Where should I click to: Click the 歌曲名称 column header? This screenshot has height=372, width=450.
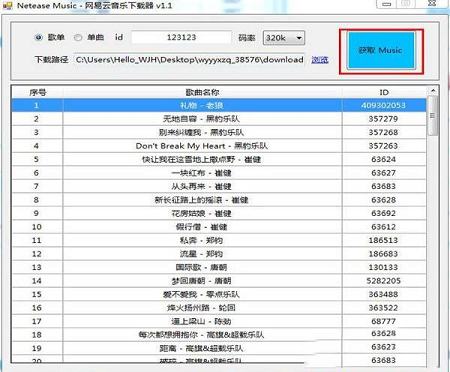coord(202,92)
